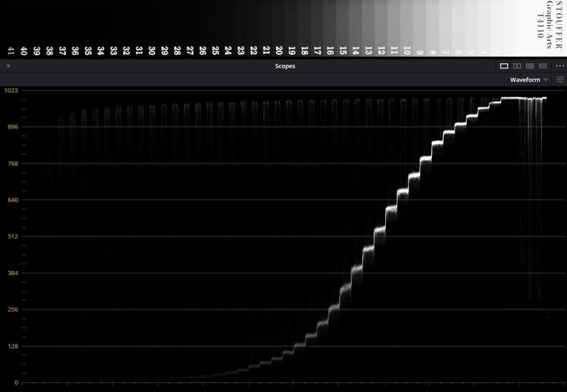Image resolution: width=567 pixels, height=392 pixels.
Task: Click the 0 scale label
Action: 17,383
